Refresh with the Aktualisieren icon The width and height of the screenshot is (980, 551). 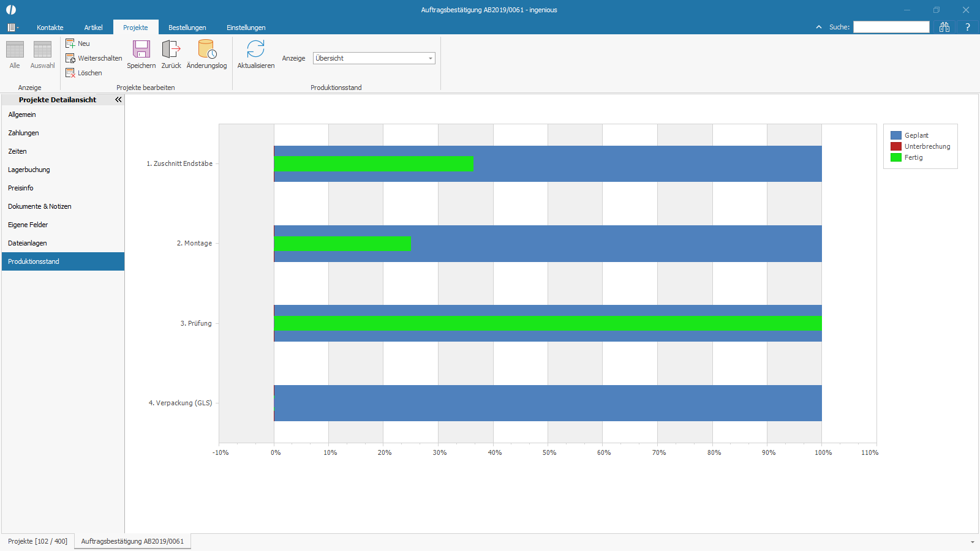click(x=255, y=50)
